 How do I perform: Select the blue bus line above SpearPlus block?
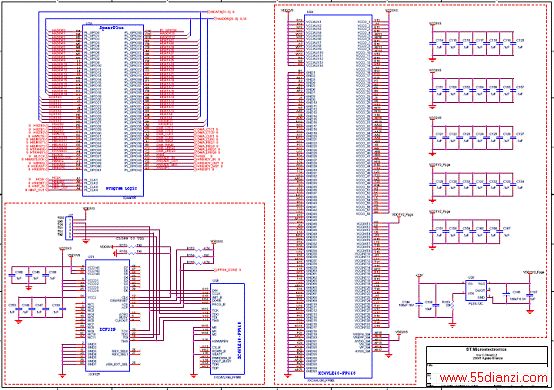(x=123, y=12)
